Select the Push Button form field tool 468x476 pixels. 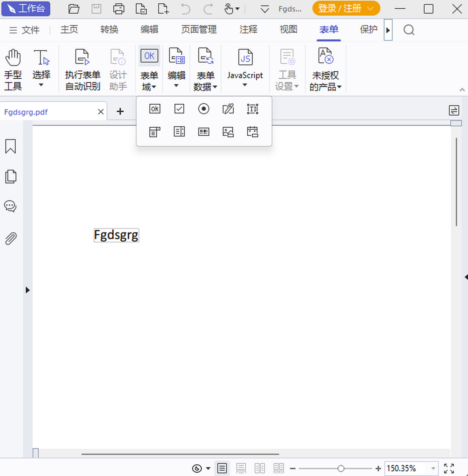click(154, 109)
